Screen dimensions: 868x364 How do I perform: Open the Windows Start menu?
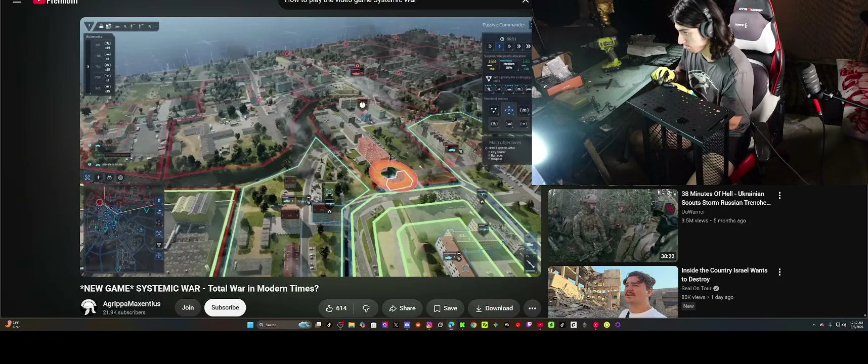(x=250, y=325)
